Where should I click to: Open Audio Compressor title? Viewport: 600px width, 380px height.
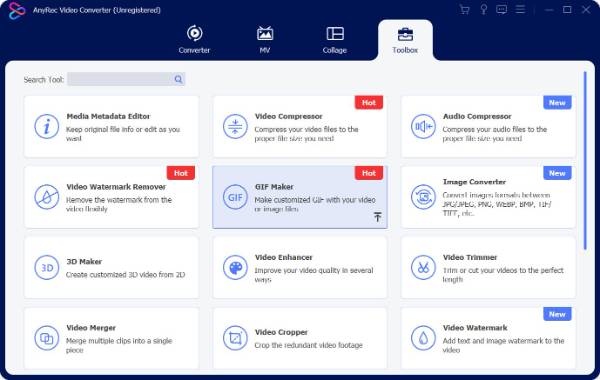pyautogui.click(x=477, y=116)
